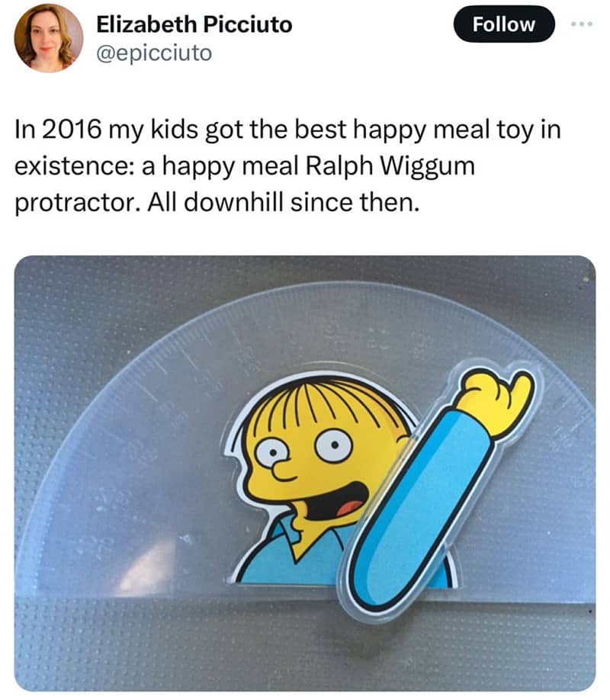This screenshot has height=700, width=610.
Task: Follow Elizabeth Picciuto's account
Action: click(x=504, y=24)
